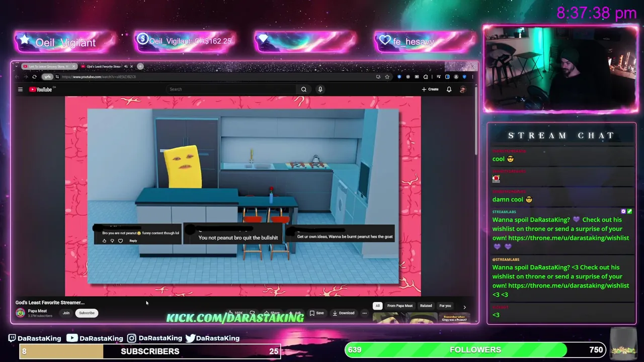Open the YouTube guide hamburger menu

coord(20,89)
